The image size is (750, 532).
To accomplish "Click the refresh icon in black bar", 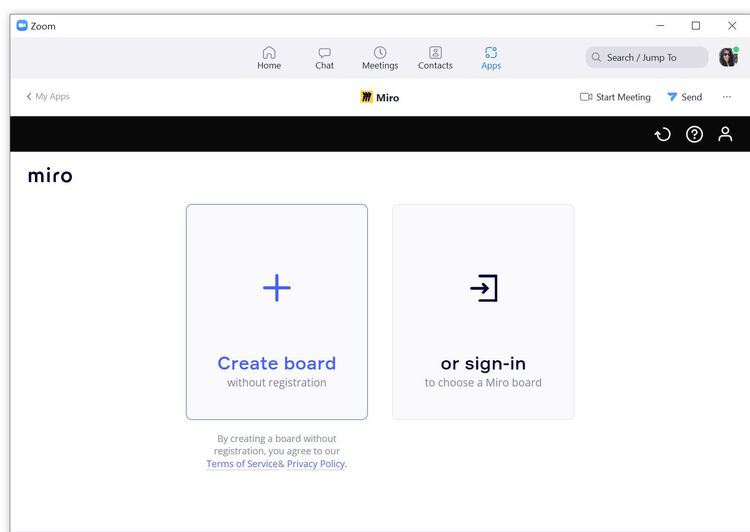I will click(662, 134).
